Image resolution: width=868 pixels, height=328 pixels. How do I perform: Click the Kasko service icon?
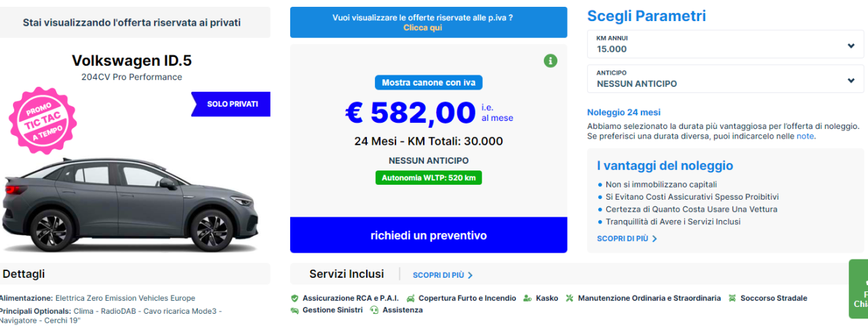[x=528, y=298]
